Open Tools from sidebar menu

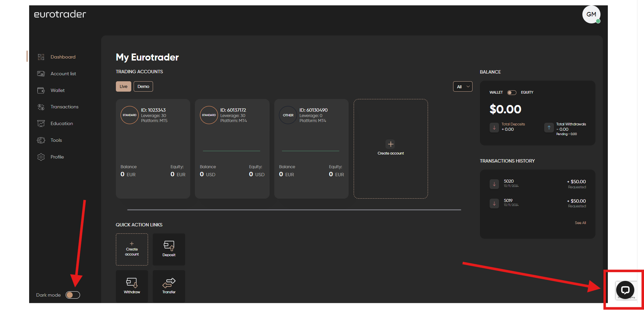coord(56,140)
